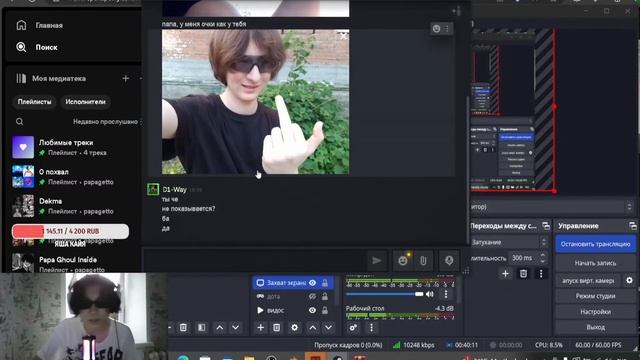Open audio channel options three dots
This screenshot has height=360, width=640.
(446, 294)
